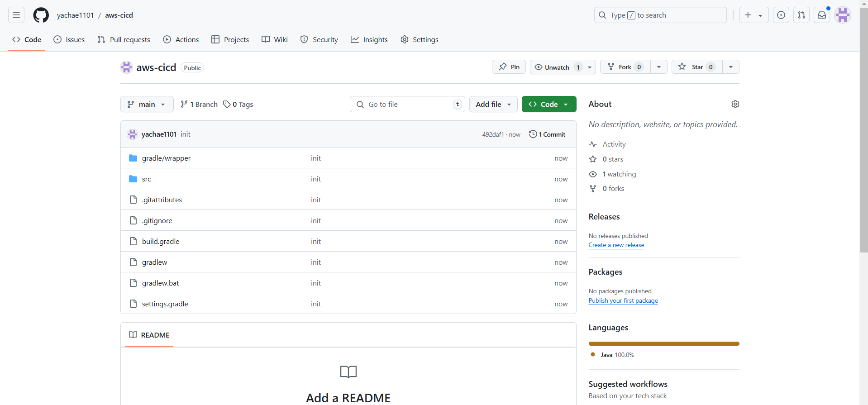
Task: Fork the aws-cicd repository
Action: (x=625, y=67)
